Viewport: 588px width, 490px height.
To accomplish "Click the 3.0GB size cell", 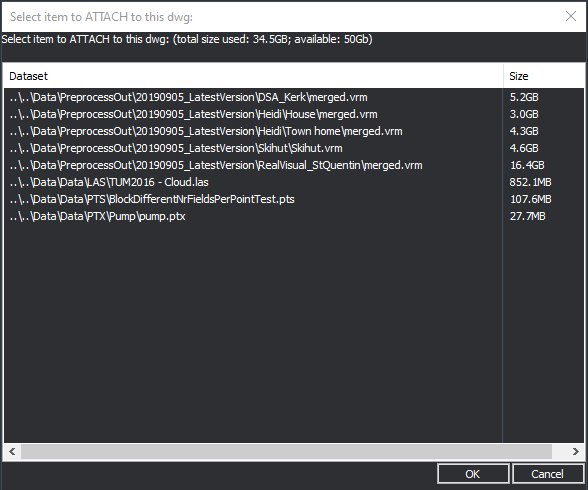I will click(x=524, y=114).
